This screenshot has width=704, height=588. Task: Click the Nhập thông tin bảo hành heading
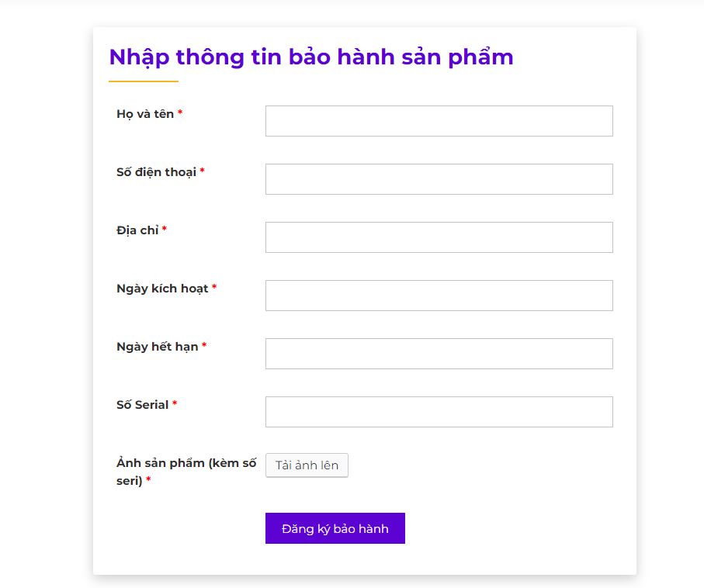[x=310, y=57]
